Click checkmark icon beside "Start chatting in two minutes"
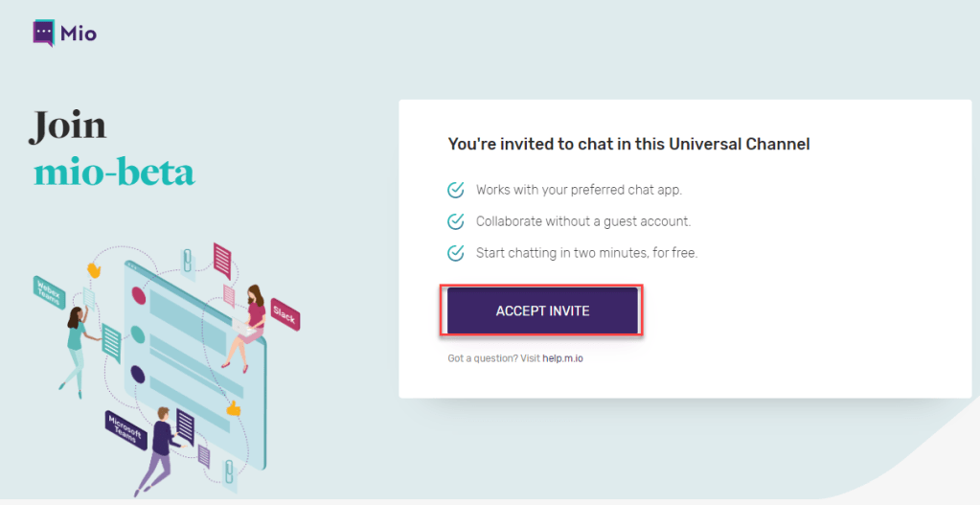The width and height of the screenshot is (980, 505). [x=457, y=253]
